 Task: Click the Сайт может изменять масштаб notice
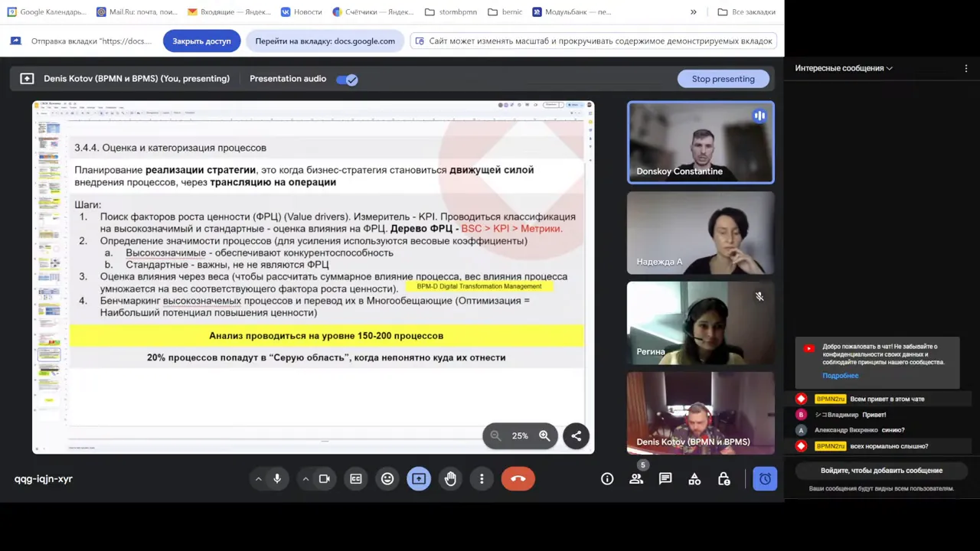[594, 41]
